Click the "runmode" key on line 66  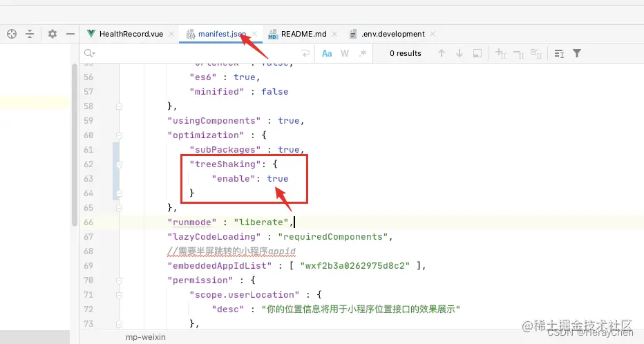191,222
